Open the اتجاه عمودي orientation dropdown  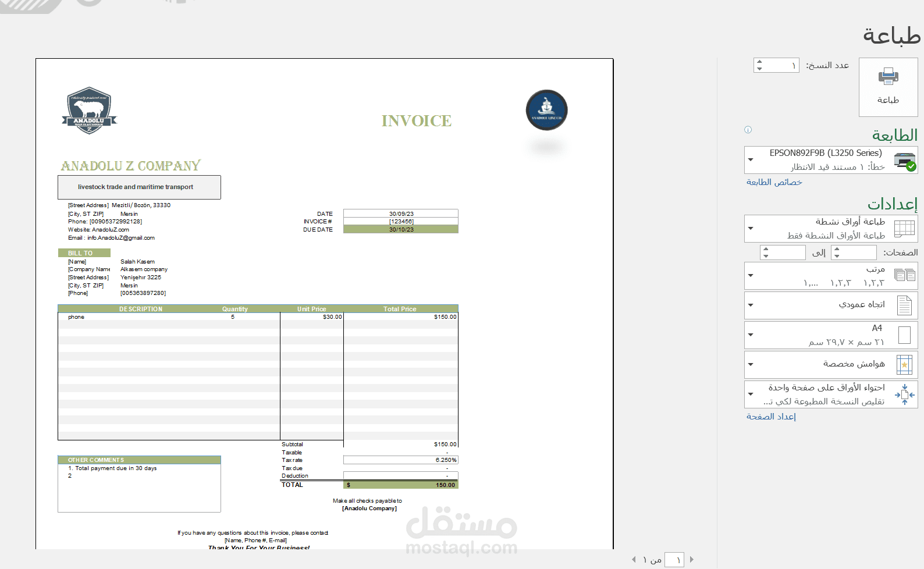pos(831,305)
